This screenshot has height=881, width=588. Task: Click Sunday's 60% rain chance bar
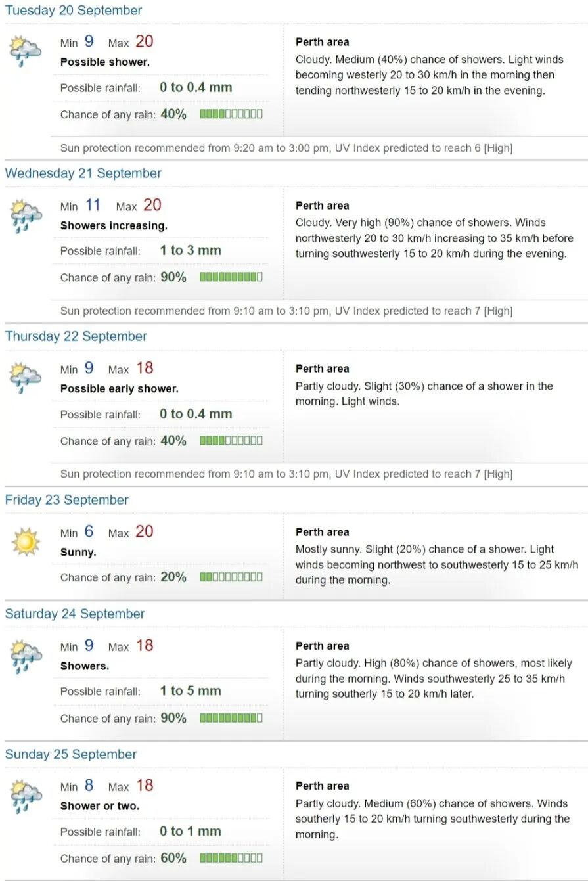pos(231,858)
